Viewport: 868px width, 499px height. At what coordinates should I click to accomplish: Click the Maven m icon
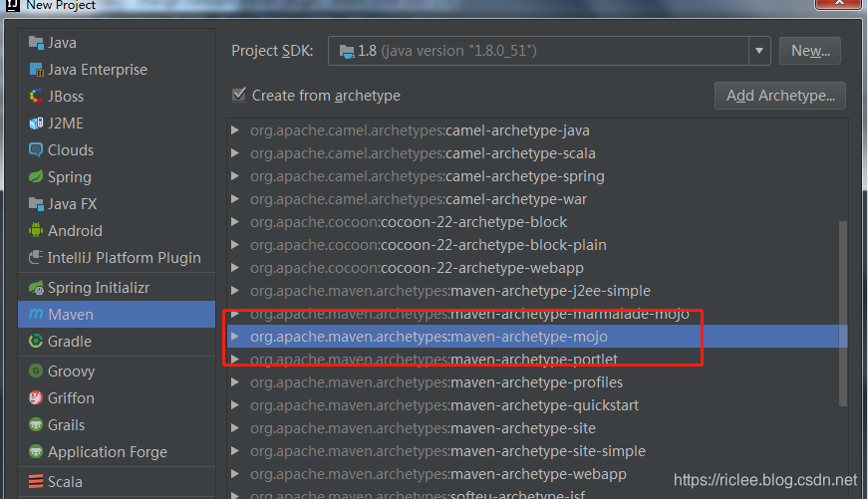tap(36, 314)
